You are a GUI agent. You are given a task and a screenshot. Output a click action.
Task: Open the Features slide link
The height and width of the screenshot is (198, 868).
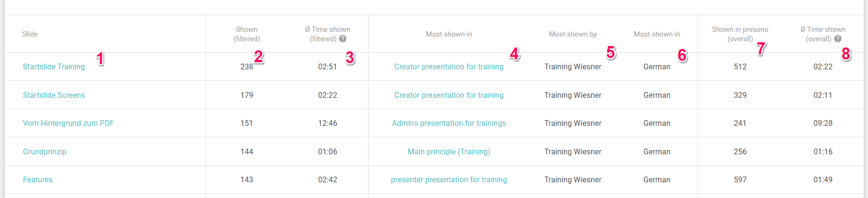pyautogui.click(x=38, y=179)
